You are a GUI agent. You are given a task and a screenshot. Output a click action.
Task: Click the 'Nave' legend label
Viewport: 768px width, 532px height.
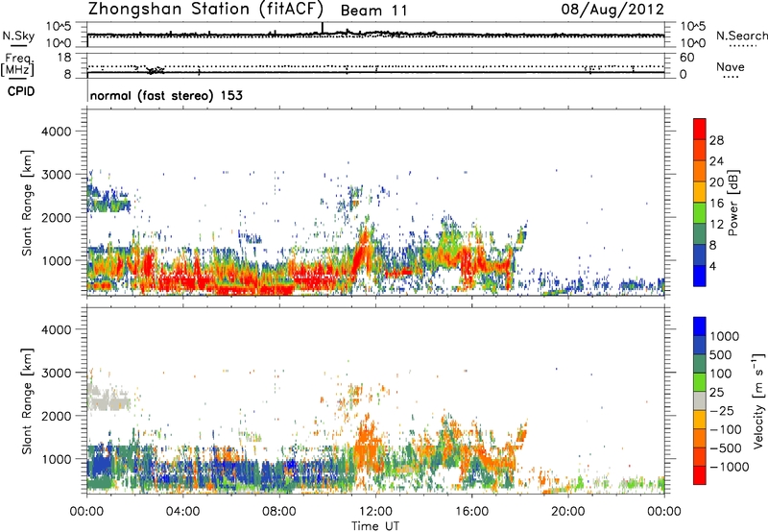click(730, 66)
